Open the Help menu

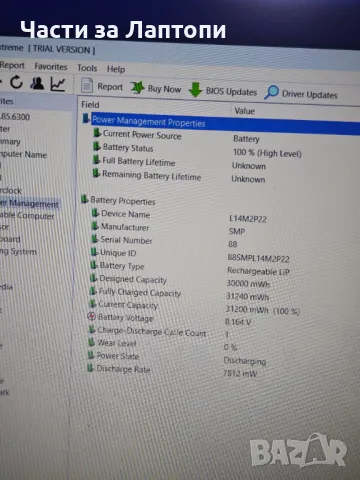[x=116, y=69]
